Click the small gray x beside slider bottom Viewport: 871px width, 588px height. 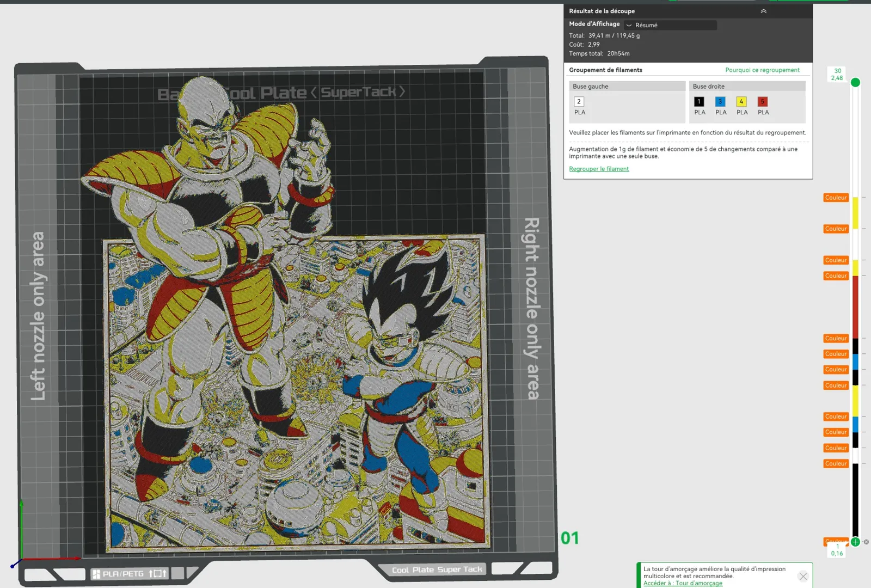click(x=866, y=542)
